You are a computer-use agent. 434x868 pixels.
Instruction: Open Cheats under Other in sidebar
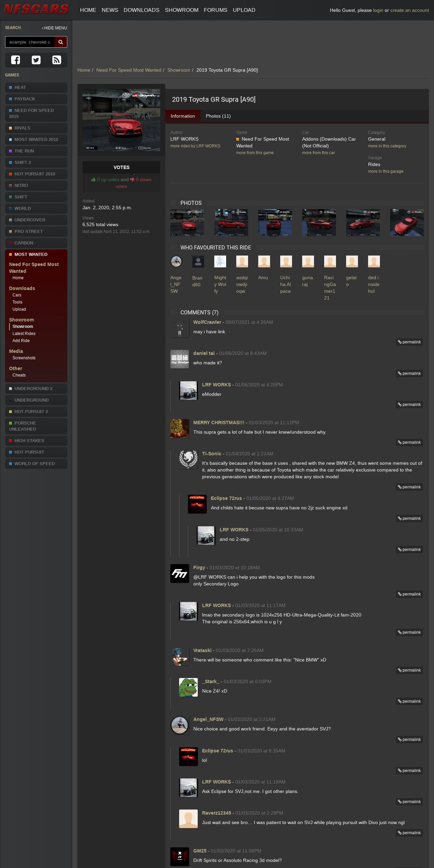[x=19, y=375]
